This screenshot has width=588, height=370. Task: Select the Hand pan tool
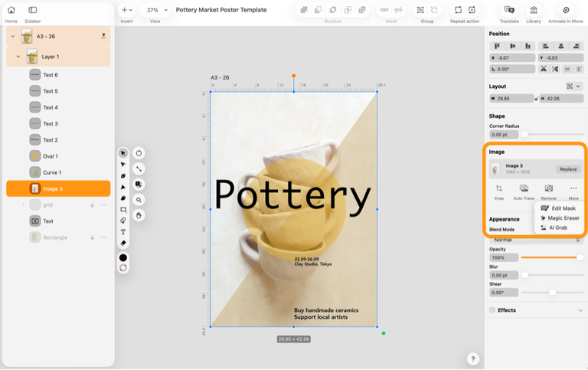pyautogui.click(x=139, y=215)
